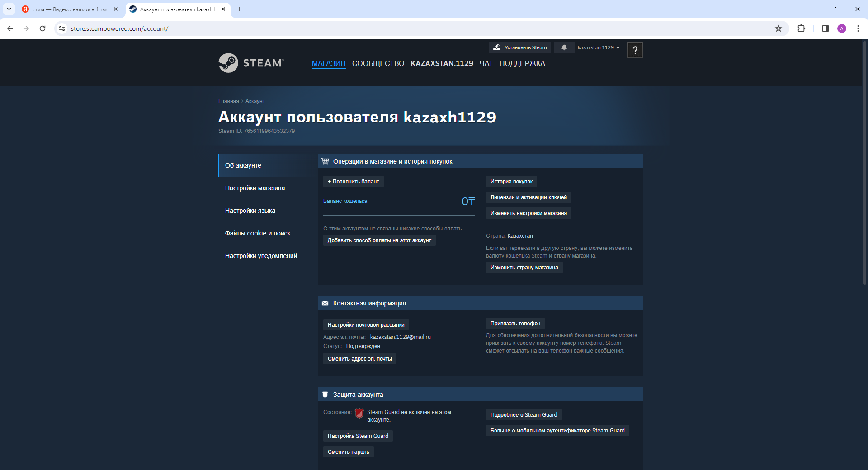Click the 0₸ wallet balance value
Screen dimensions: 868x470
click(468, 202)
